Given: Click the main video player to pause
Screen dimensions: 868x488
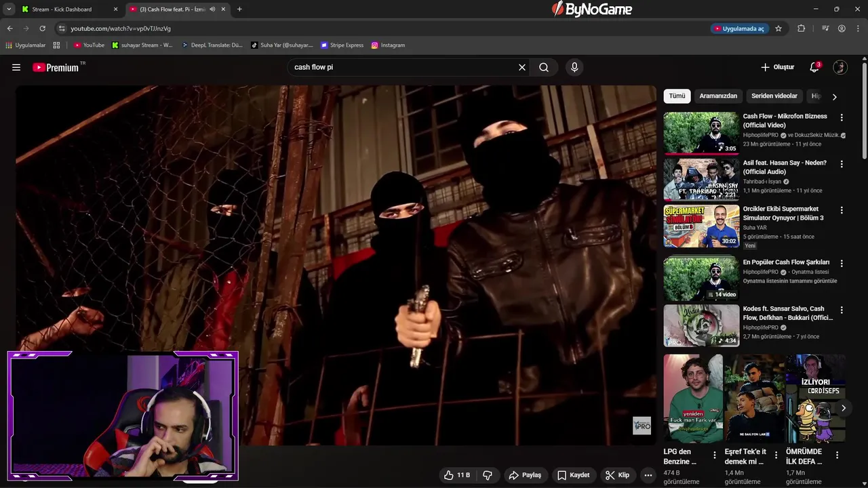Looking at the screenshot, I should pos(336,265).
